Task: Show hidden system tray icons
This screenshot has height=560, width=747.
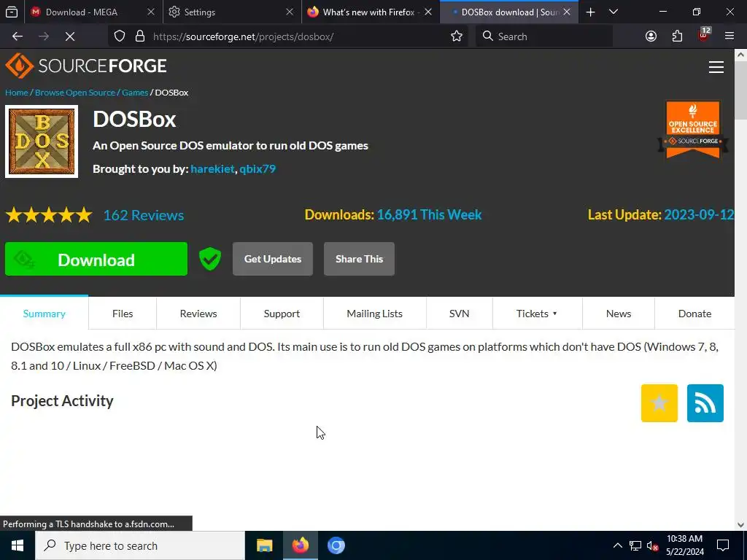Action: [x=617, y=545]
